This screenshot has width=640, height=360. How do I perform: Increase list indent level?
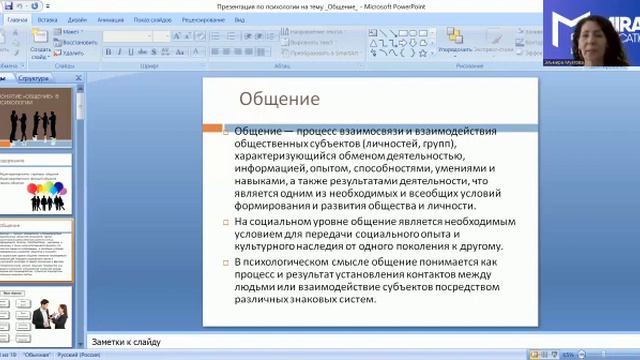[259, 36]
